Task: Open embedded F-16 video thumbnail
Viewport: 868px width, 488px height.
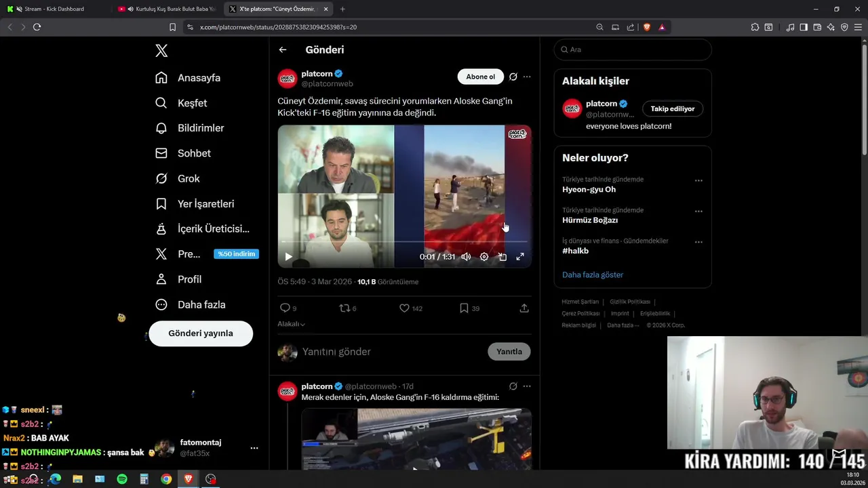Action: tap(416, 439)
